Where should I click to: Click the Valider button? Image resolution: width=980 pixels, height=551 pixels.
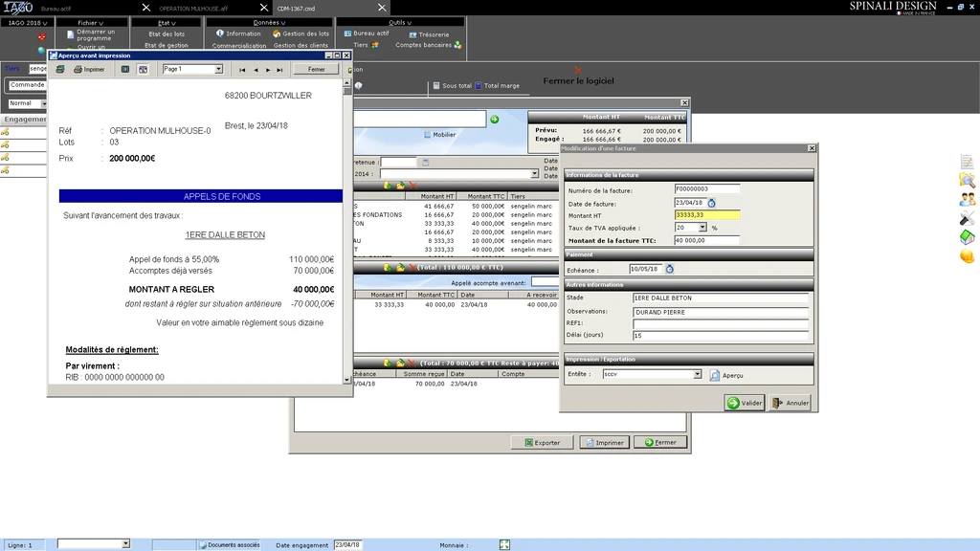click(x=744, y=403)
